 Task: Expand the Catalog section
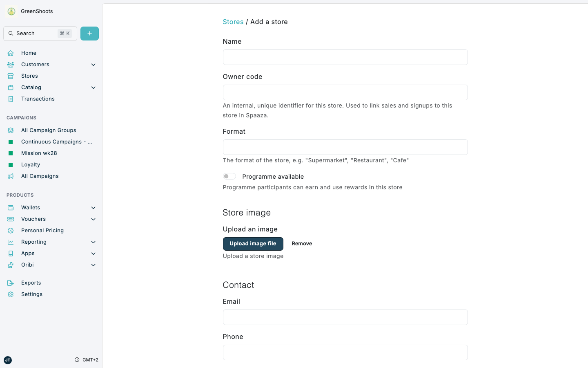[x=93, y=87]
